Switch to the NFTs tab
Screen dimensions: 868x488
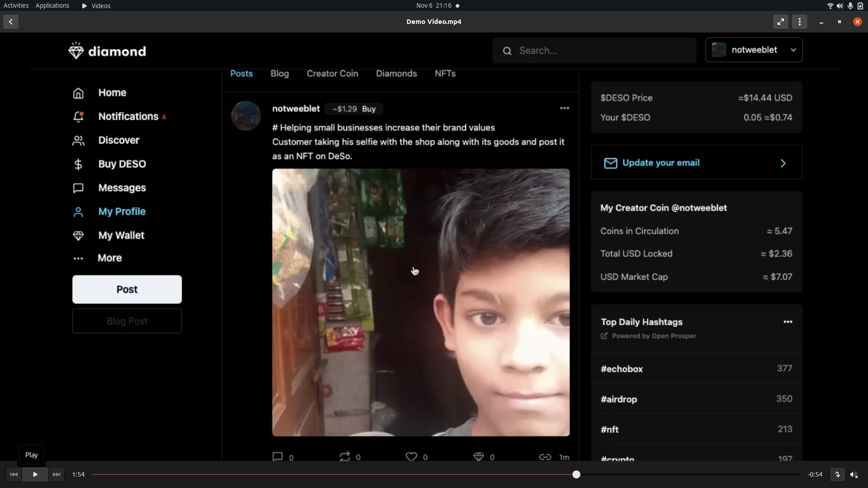(x=445, y=74)
